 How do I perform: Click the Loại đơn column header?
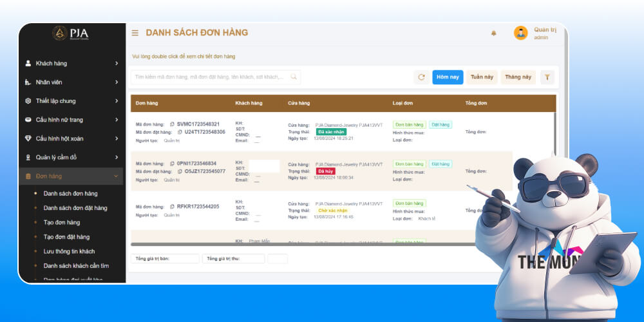(402, 103)
